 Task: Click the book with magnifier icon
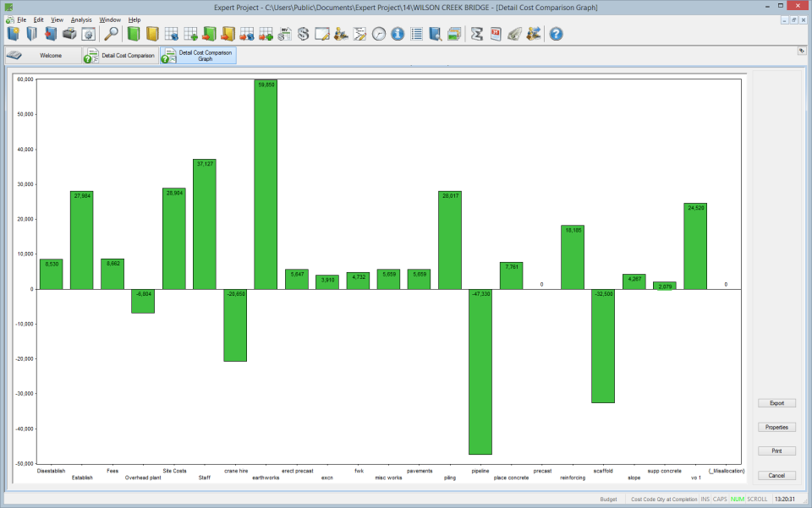tap(436, 34)
